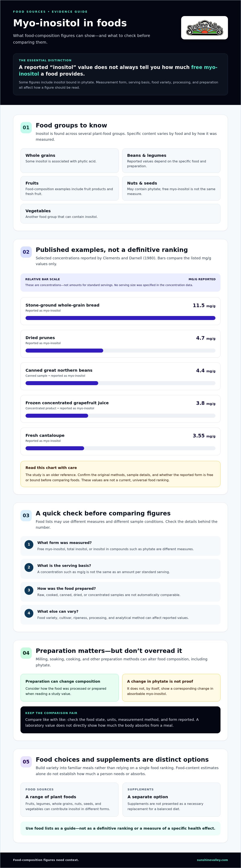Viewport: 241px width, 868px height.
Task: Click the Vegetables food group card
Action: pos(120,214)
